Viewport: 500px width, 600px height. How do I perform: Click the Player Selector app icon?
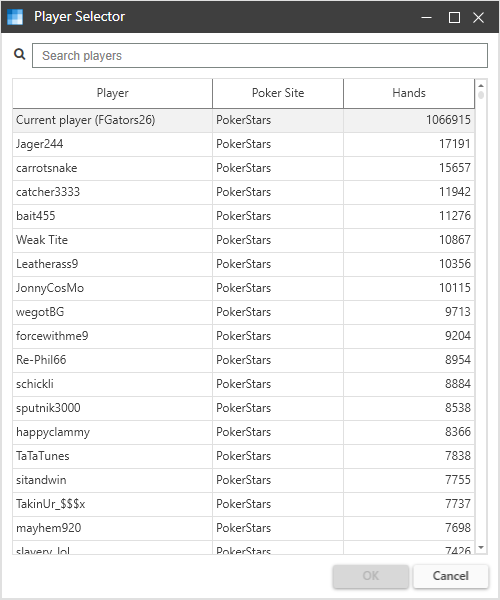pyautogui.click(x=15, y=17)
